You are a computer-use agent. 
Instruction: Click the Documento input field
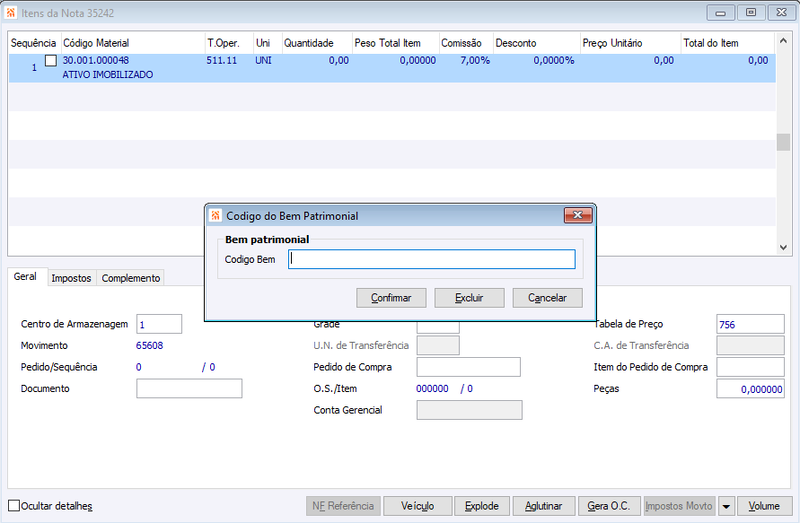189,389
